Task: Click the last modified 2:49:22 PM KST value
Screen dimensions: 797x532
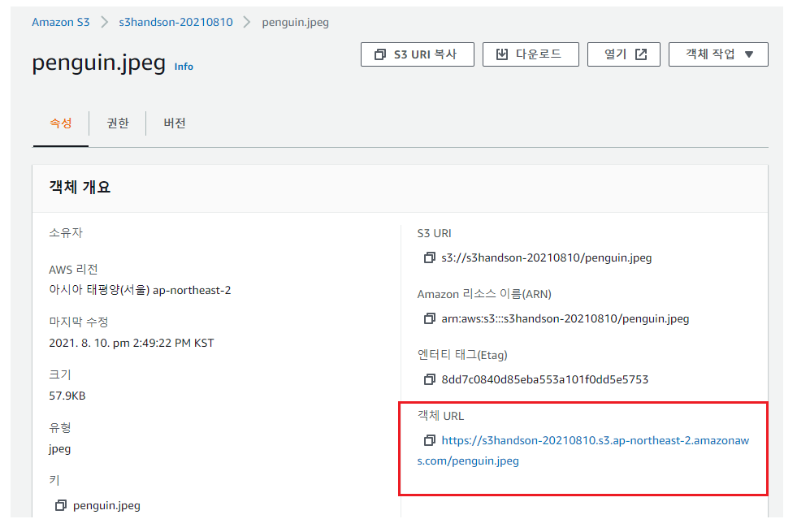Action: coord(131,343)
